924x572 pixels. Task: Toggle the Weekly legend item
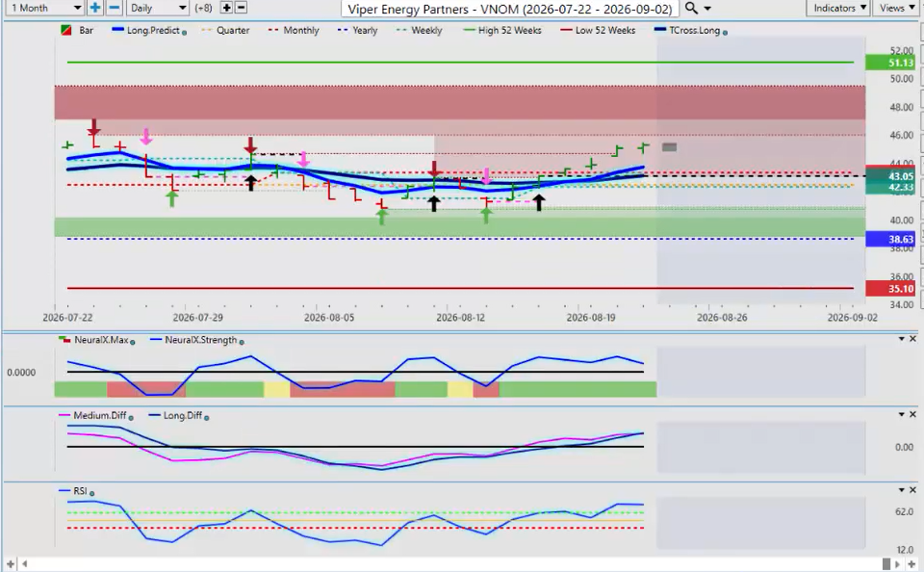click(x=419, y=30)
